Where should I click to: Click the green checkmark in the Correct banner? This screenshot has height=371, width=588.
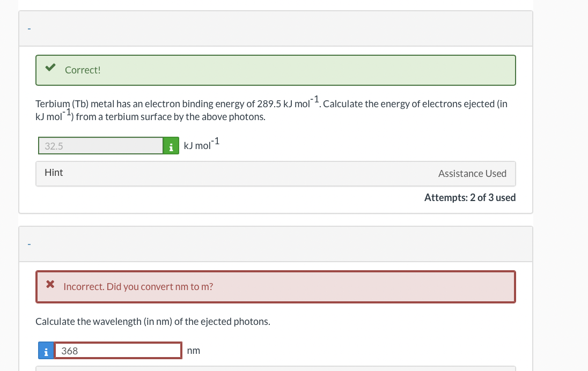[x=50, y=68]
